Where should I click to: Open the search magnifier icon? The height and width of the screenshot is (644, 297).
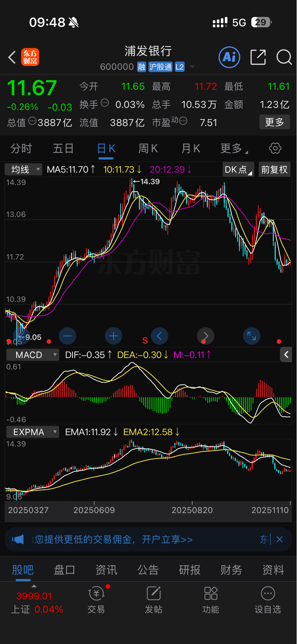(284, 57)
